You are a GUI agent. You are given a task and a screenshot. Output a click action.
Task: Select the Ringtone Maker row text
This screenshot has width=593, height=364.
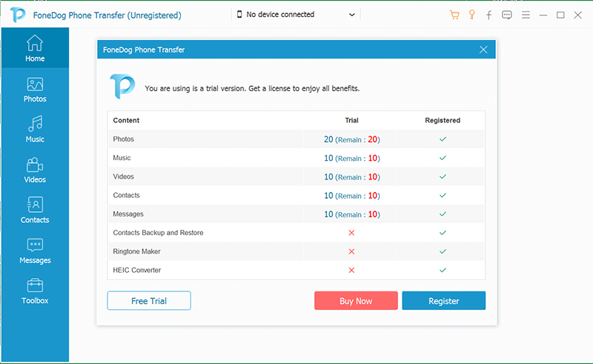tap(136, 251)
